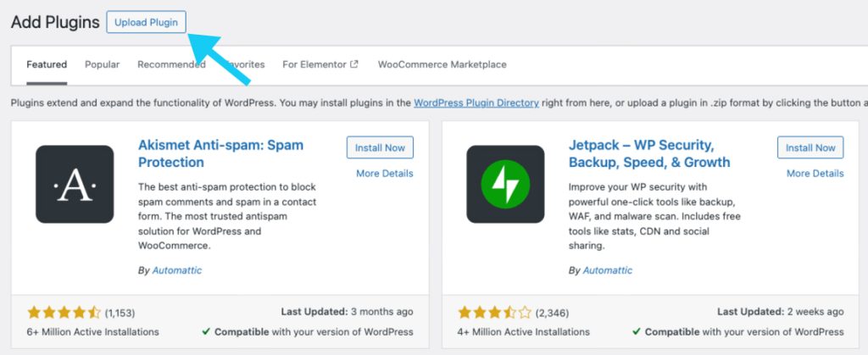868x355 pixels.
Task: Click the external link icon beside For Elementor
Action: 354,64
